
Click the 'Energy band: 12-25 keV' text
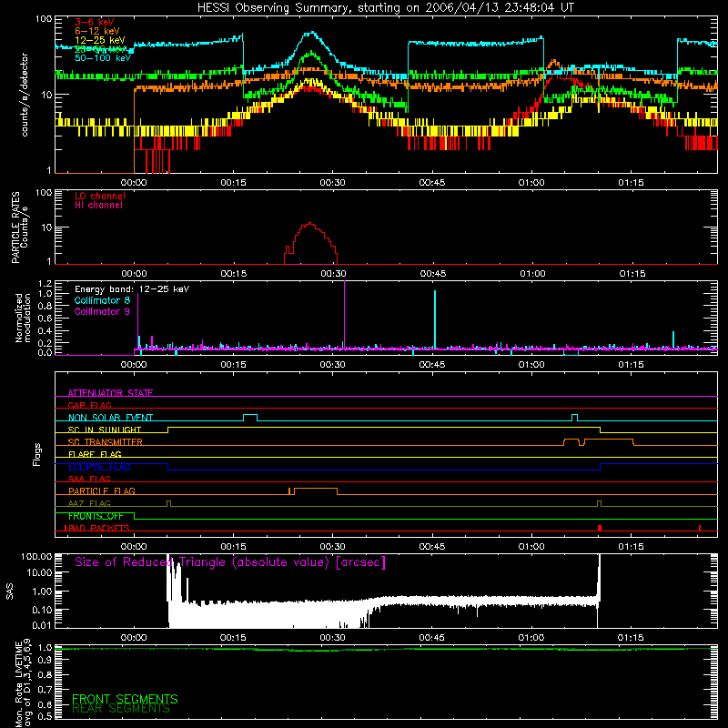click(x=132, y=289)
